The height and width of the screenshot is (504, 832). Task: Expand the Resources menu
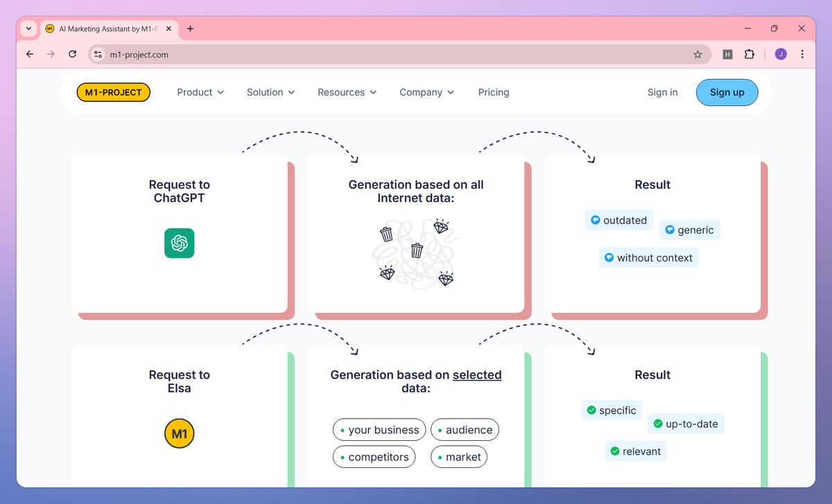click(347, 92)
